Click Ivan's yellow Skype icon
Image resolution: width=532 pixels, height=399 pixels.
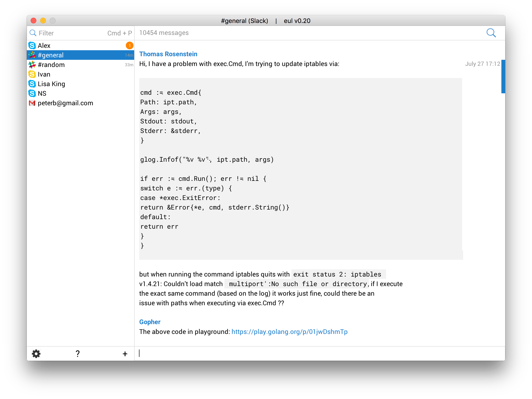pyautogui.click(x=32, y=74)
